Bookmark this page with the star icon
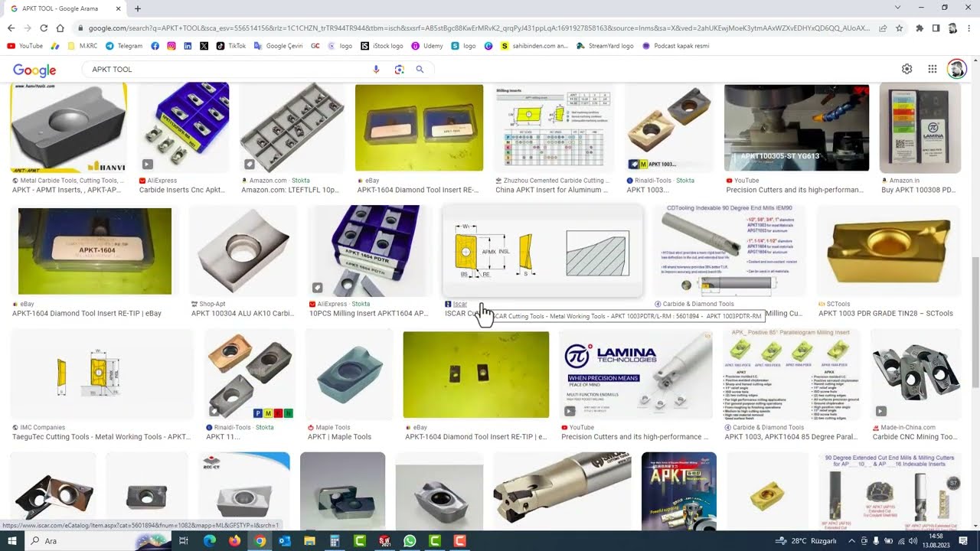This screenshot has width=980, height=551. tap(900, 28)
